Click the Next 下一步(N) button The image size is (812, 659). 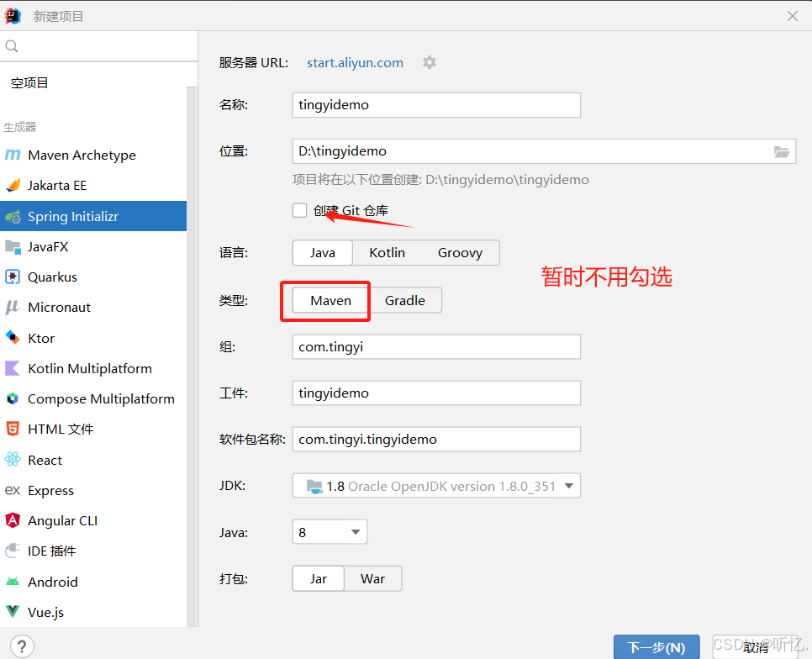click(656, 647)
